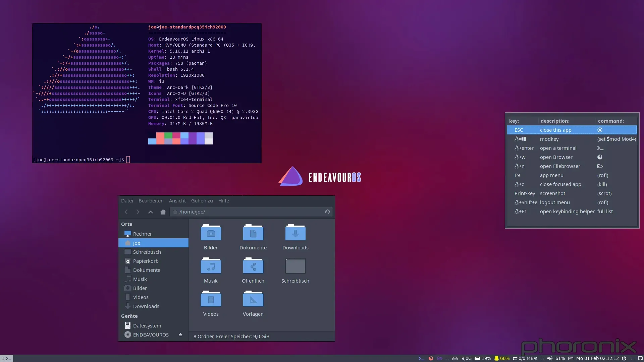The image size is (644, 362).
Task: Click the reload/refresh button in toolbar
Action: click(327, 212)
